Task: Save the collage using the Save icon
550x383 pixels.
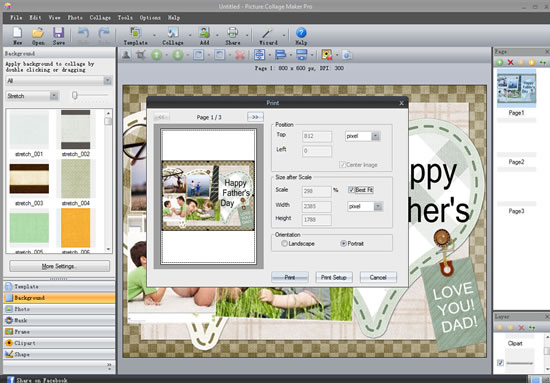Action: point(59,33)
